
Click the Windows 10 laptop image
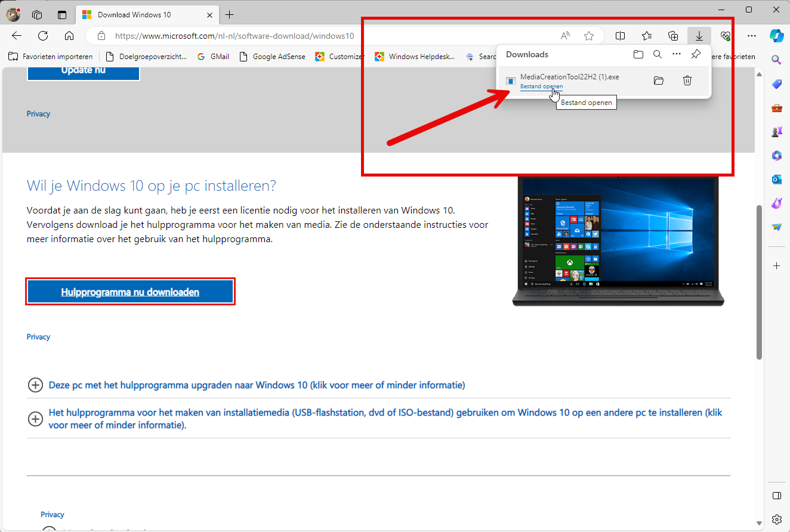click(x=618, y=242)
